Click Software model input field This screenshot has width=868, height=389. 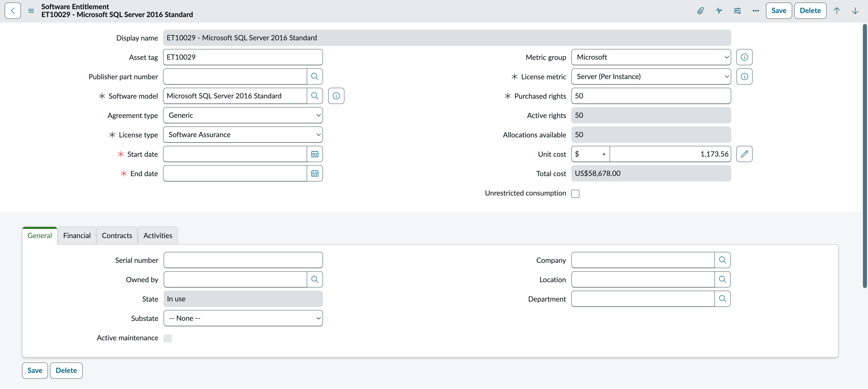tap(235, 96)
